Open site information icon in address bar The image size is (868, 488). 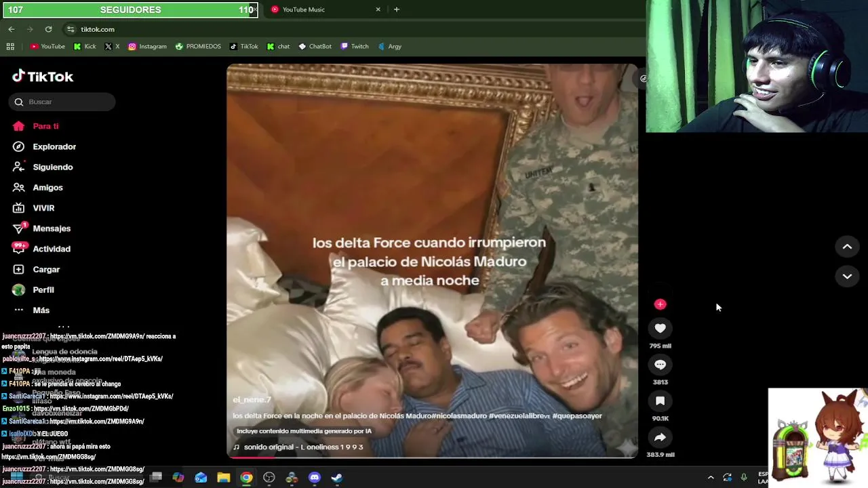tap(71, 29)
